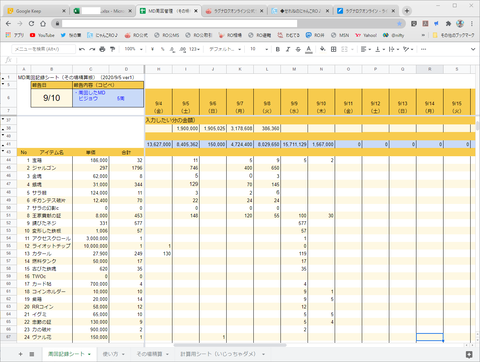Select the row 44 header
Image resolution: width=480 pixels, height=362 pixels.
[x=9, y=160]
